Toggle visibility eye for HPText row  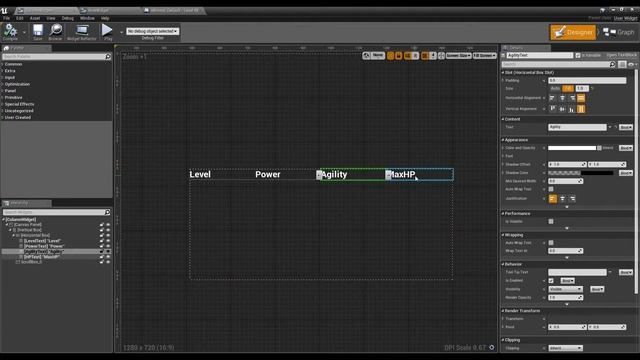tap(108, 257)
